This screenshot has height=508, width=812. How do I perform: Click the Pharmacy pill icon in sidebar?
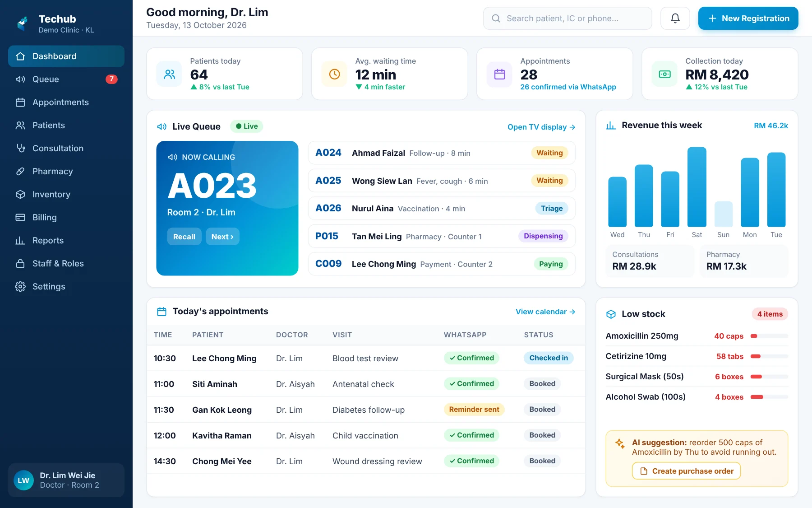pos(20,171)
